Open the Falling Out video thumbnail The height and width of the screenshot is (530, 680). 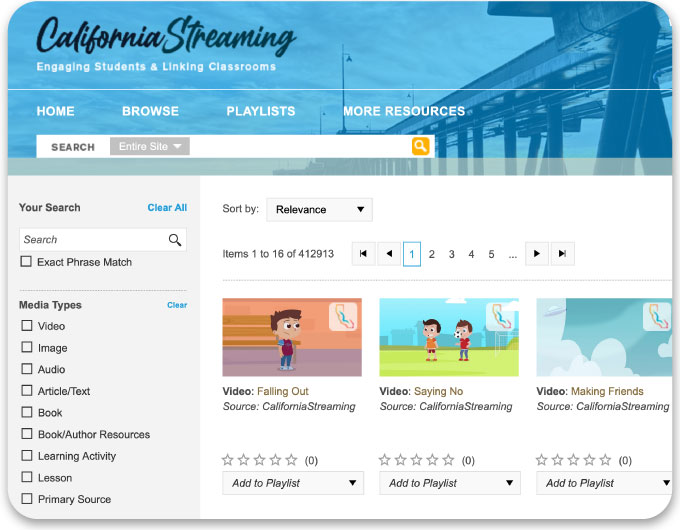292,337
